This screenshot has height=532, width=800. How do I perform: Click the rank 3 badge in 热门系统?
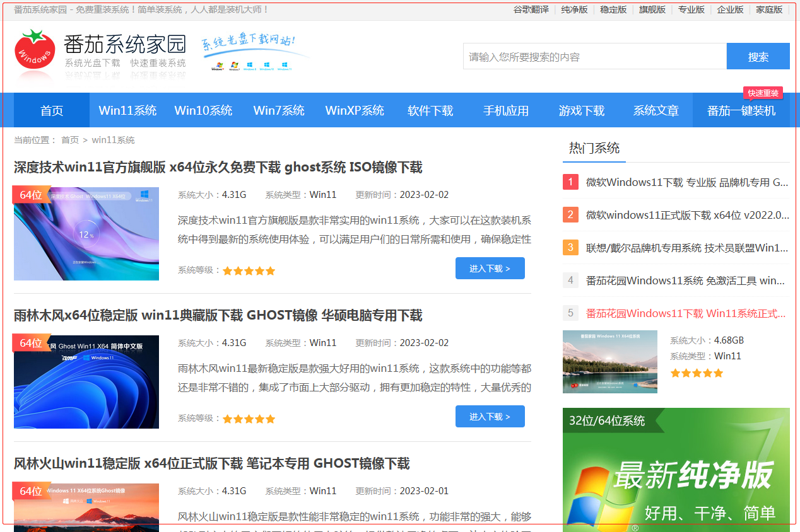coord(570,248)
